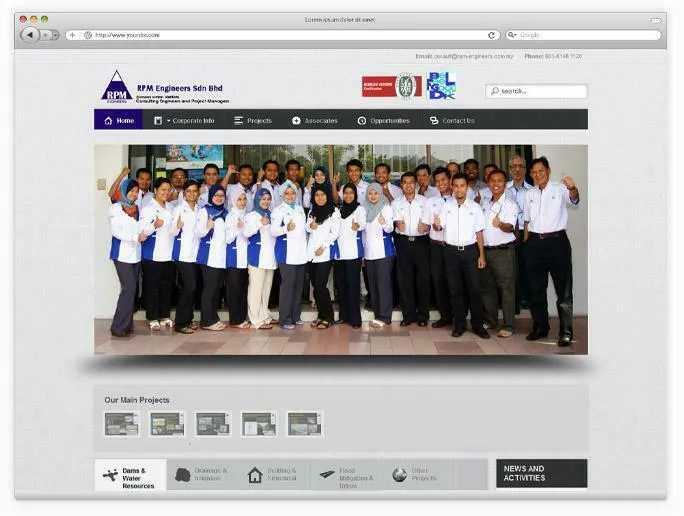Select the Drainage & Irrigation tab
This screenshot has height=516, width=684.
click(x=202, y=475)
